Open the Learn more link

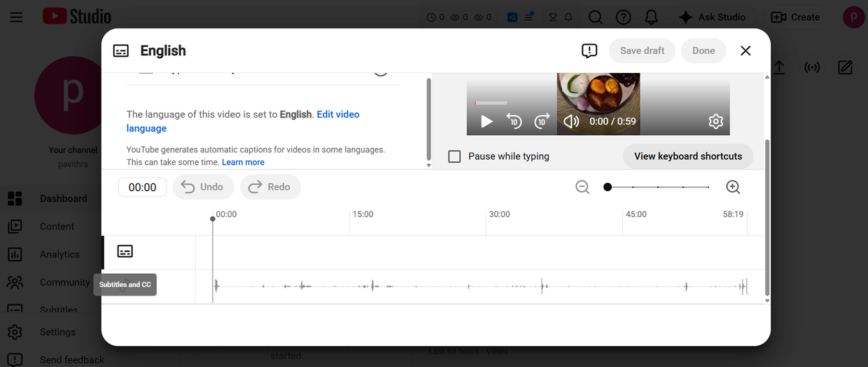[x=243, y=162]
